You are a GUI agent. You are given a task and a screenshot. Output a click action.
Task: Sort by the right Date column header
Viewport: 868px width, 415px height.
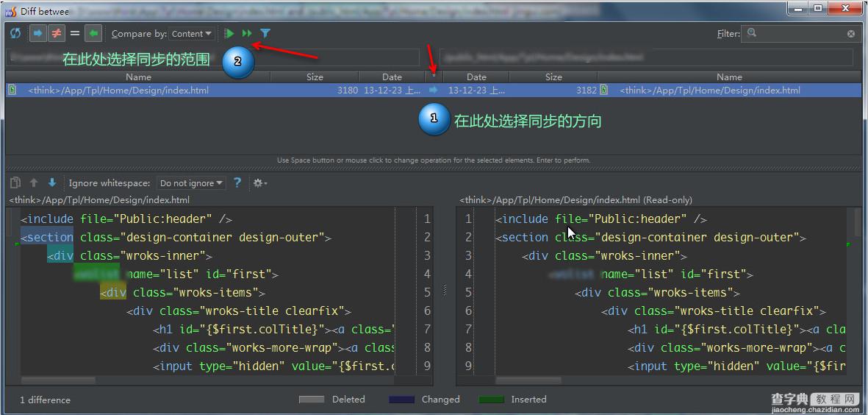click(x=476, y=77)
